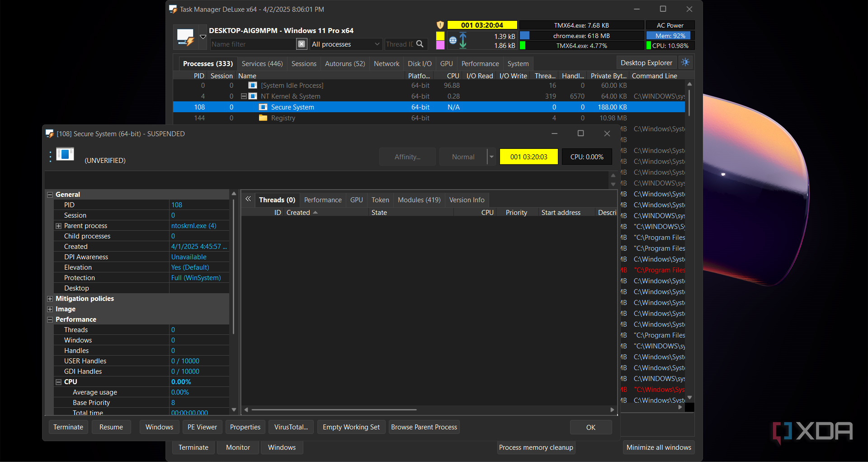This screenshot has width=868, height=462.
Task: Open PE Viewer
Action: pos(202,427)
